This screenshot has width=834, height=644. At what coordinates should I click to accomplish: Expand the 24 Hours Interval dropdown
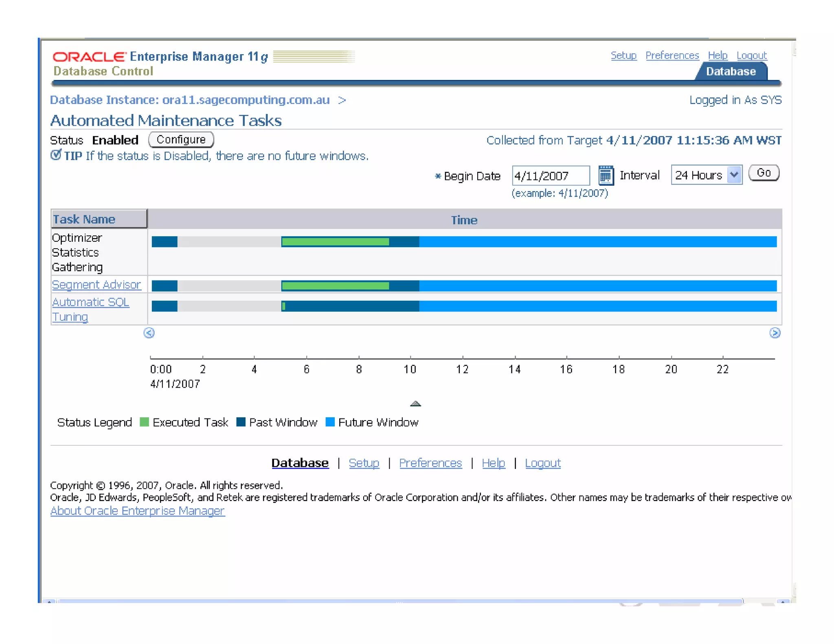pyautogui.click(x=734, y=175)
